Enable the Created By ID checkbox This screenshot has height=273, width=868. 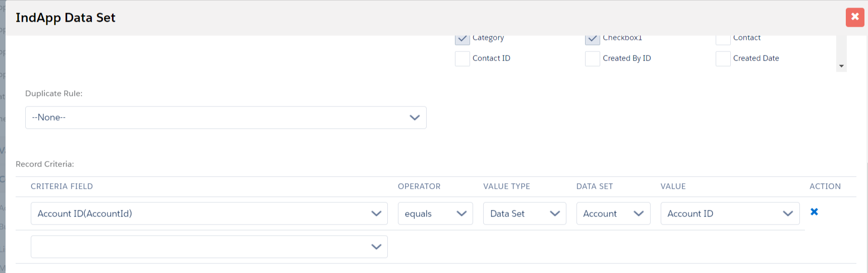coord(593,59)
